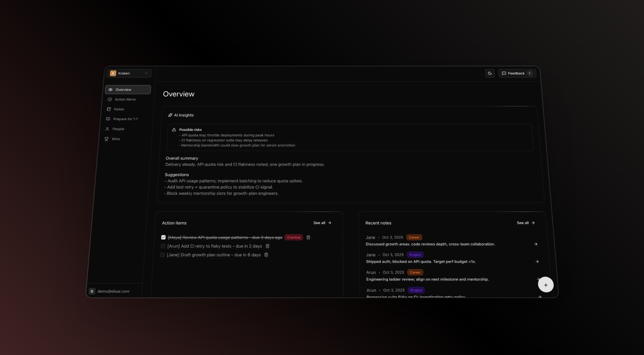Open the Wins trophy section

point(116,139)
